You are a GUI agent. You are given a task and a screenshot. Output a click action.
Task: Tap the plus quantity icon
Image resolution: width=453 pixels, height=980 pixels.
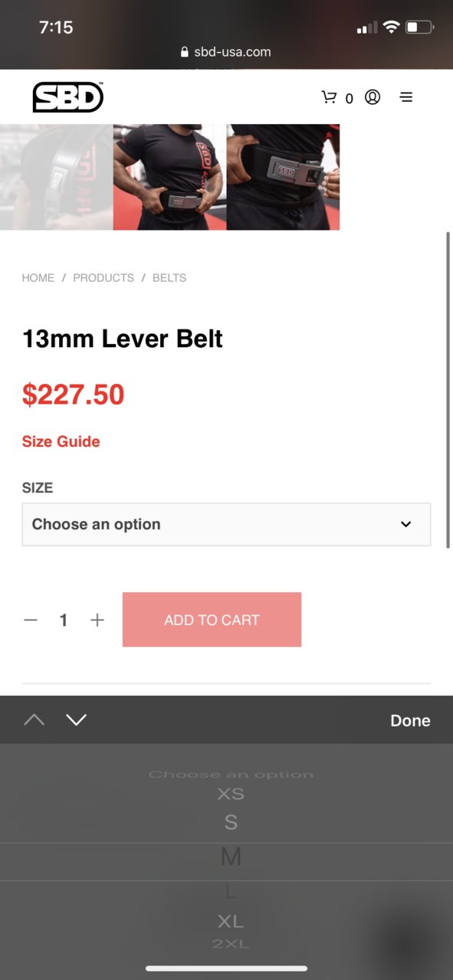(97, 620)
